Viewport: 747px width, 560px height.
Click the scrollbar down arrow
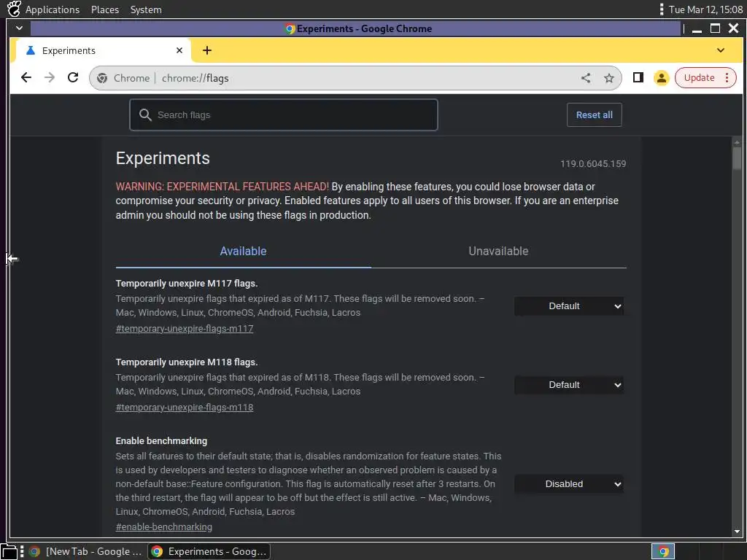click(x=737, y=532)
